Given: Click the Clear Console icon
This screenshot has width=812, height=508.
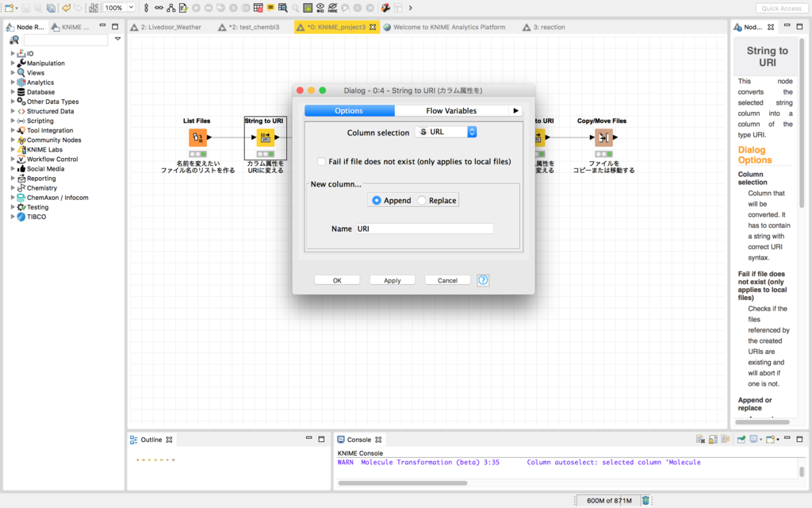Looking at the screenshot, I should pyautogui.click(x=700, y=439).
